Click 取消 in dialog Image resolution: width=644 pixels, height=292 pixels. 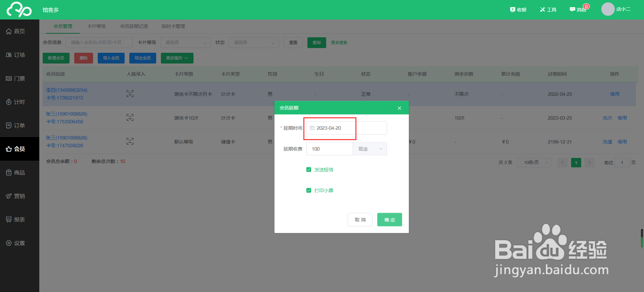360,220
